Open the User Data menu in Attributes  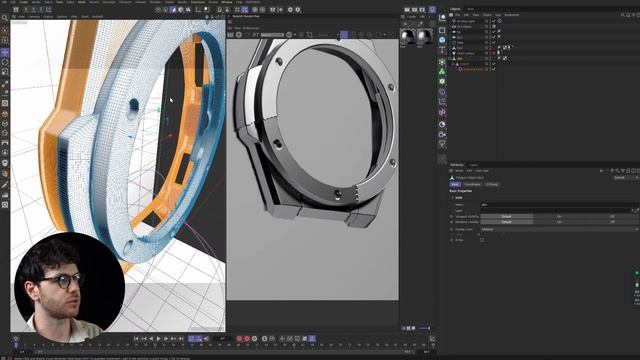coord(482,171)
